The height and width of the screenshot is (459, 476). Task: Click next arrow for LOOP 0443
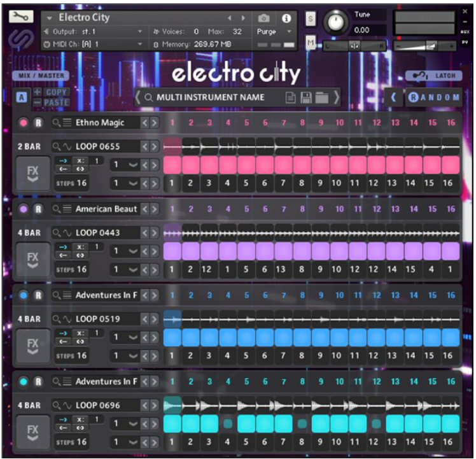point(155,233)
